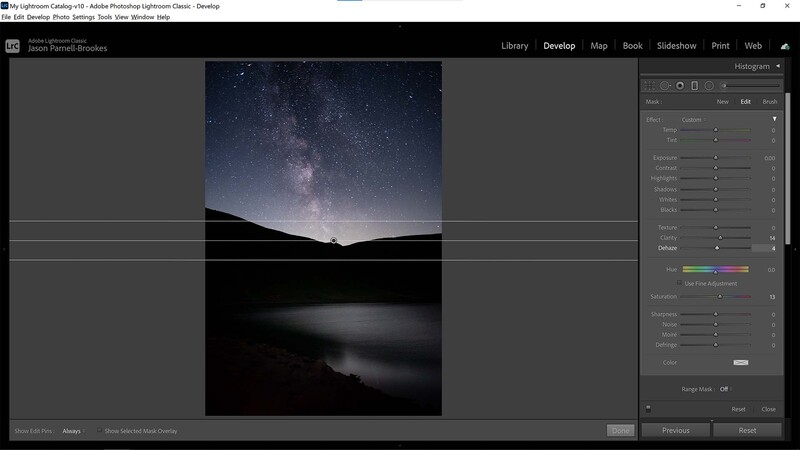Screen dimensions: 800x450
Task: Open the Settings menu
Action: [83, 17]
